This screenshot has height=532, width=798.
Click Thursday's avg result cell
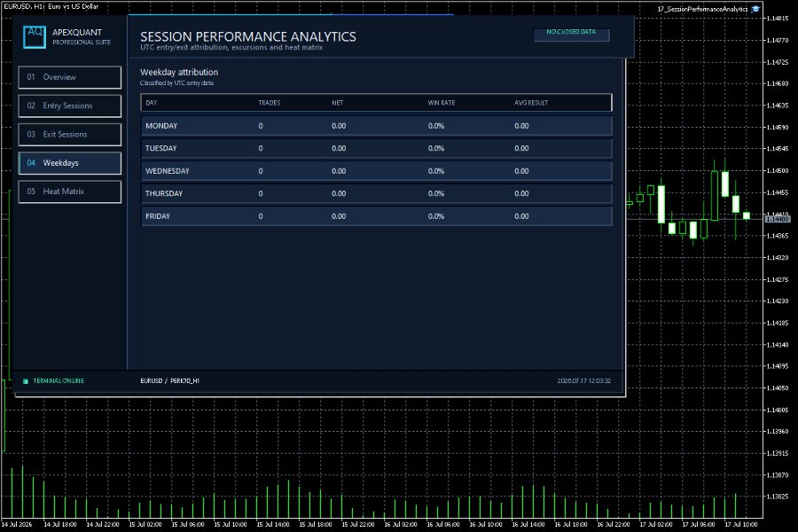click(x=521, y=193)
